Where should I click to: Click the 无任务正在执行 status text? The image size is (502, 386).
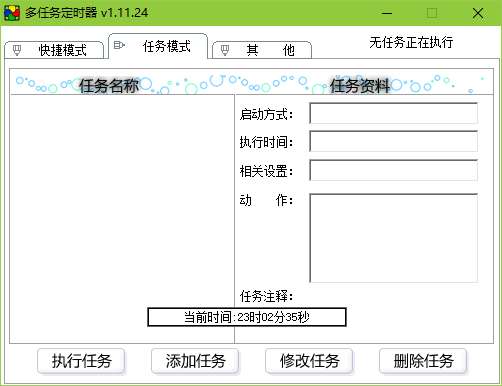click(411, 42)
